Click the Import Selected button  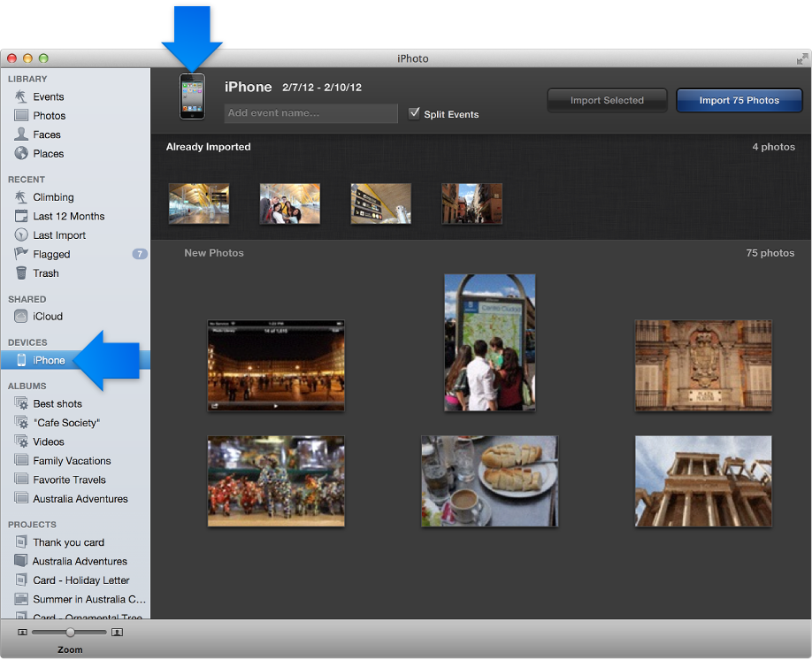(x=607, y=100)
